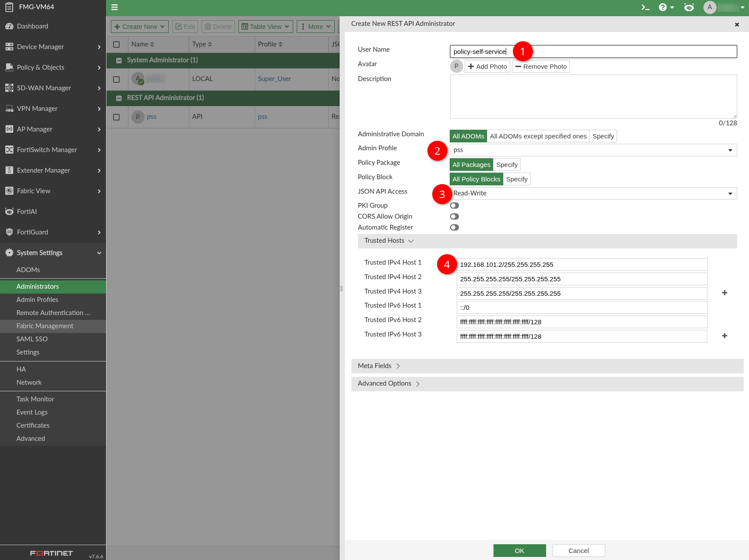Toggle the PKI Group switch
This screenshot has width=749, height=560.
point(454,206)
